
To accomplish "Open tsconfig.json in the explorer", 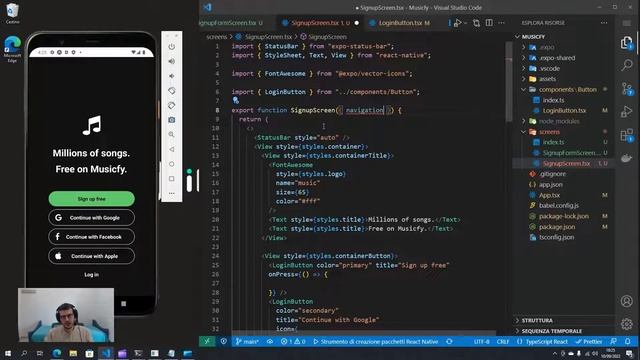I will coord(564,237).
